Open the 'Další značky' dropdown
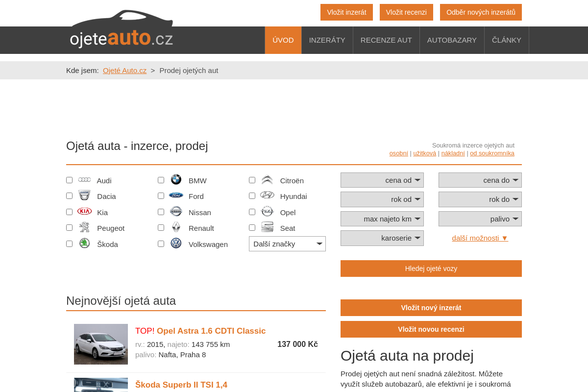This screenshot has height=392, width=588. pyautogui.click(x=287, y=244)
